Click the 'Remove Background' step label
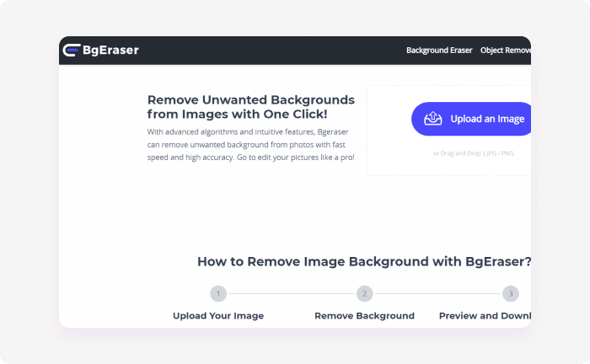Image resolution: width=590 pixels, height=364 pixels. (365, 316)
